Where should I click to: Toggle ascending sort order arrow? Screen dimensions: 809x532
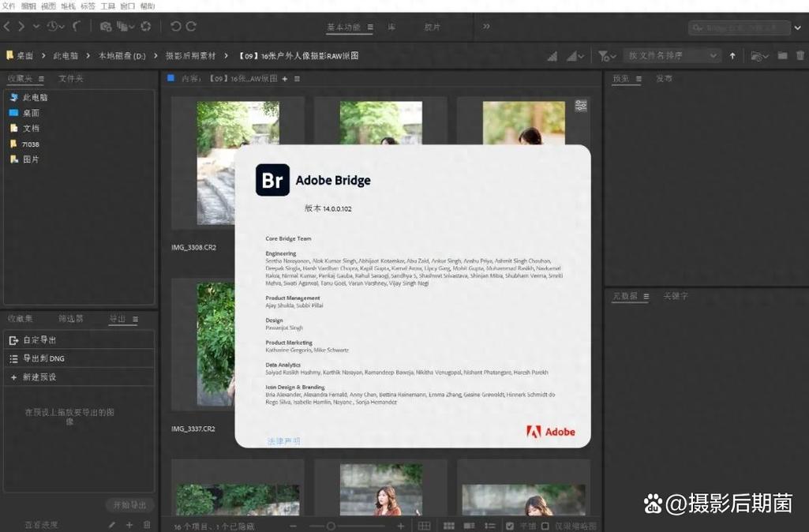(732, 56)
